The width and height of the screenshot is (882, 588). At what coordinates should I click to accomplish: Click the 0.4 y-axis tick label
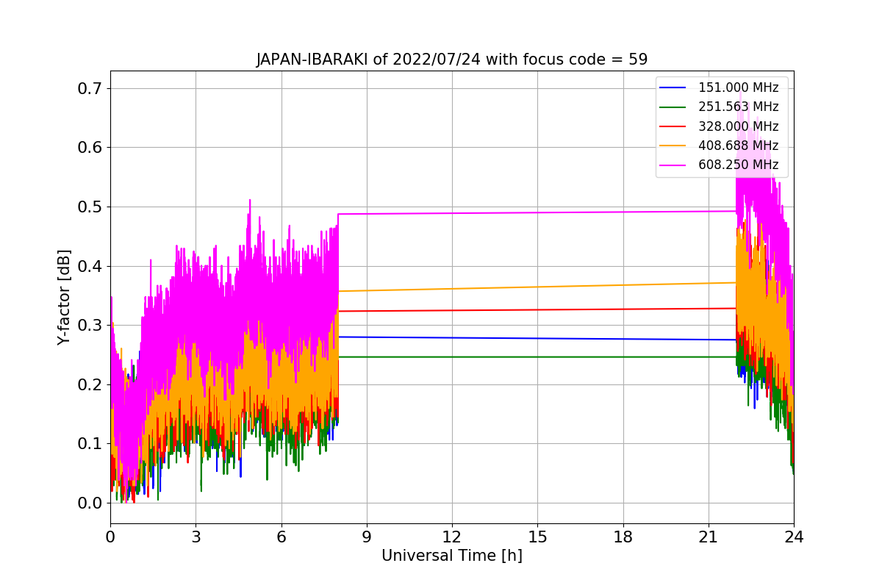click(90, 266)
